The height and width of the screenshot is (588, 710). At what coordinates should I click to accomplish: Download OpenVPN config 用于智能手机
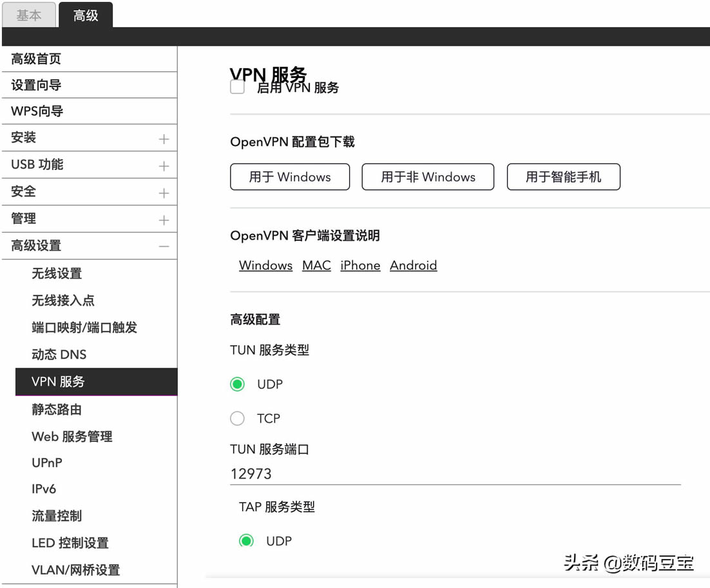[x=564, y=177]
